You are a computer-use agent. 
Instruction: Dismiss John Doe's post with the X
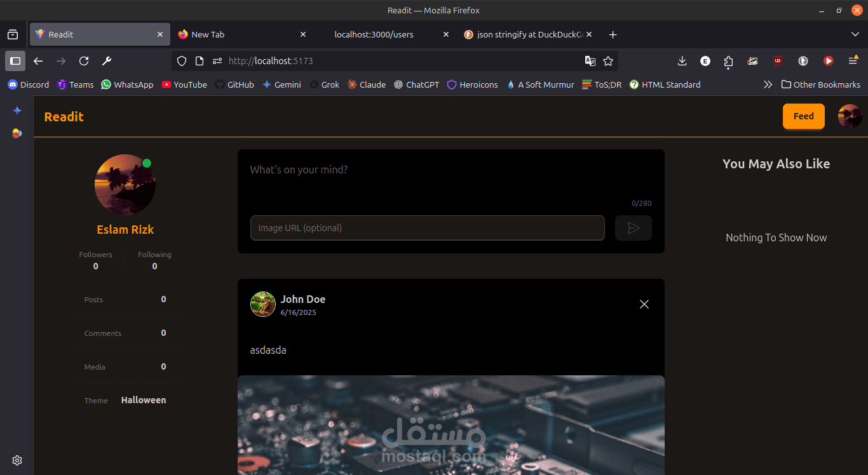(x=644, y=304)
